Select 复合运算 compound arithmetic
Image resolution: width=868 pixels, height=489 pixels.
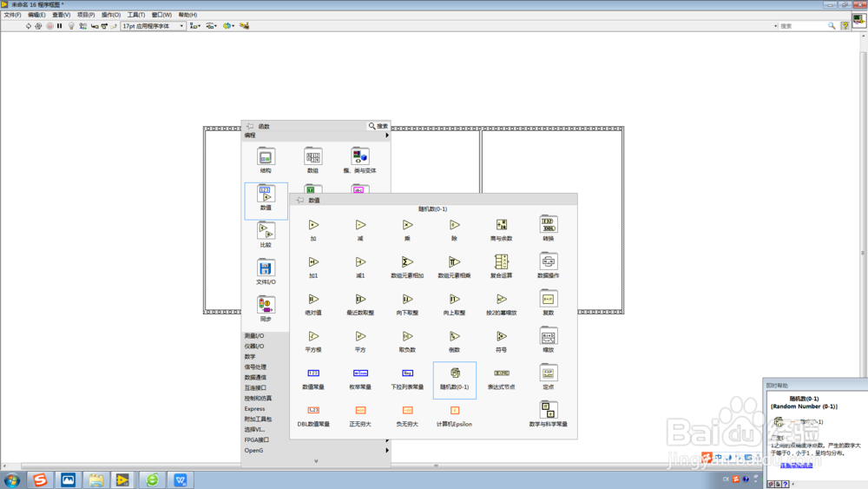tap(502, 261)
